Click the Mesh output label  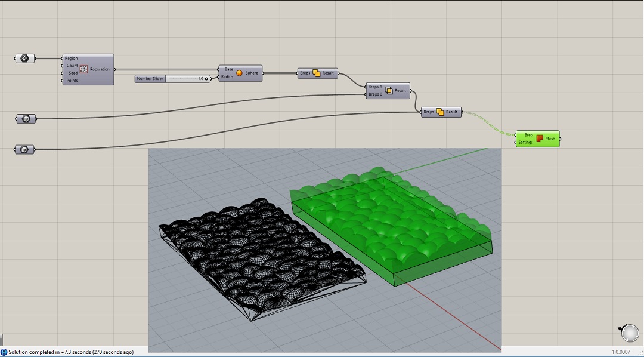pos(550,139)
